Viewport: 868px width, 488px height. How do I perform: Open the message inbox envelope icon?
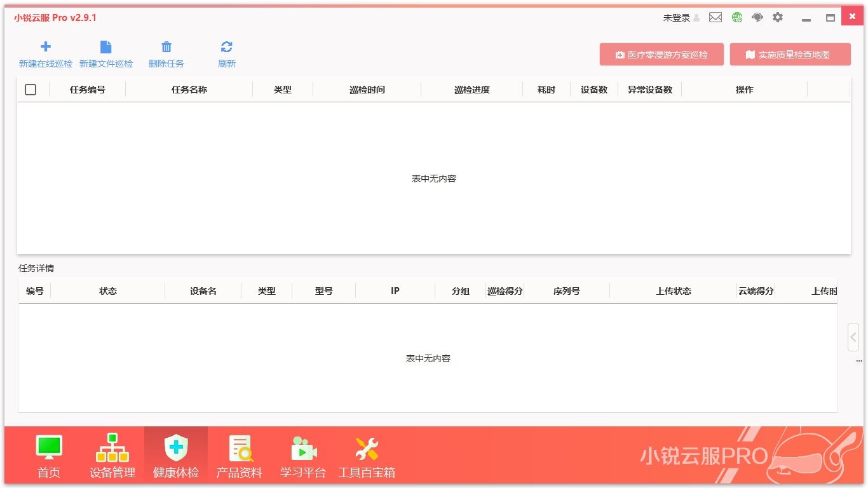pos(715,17)
